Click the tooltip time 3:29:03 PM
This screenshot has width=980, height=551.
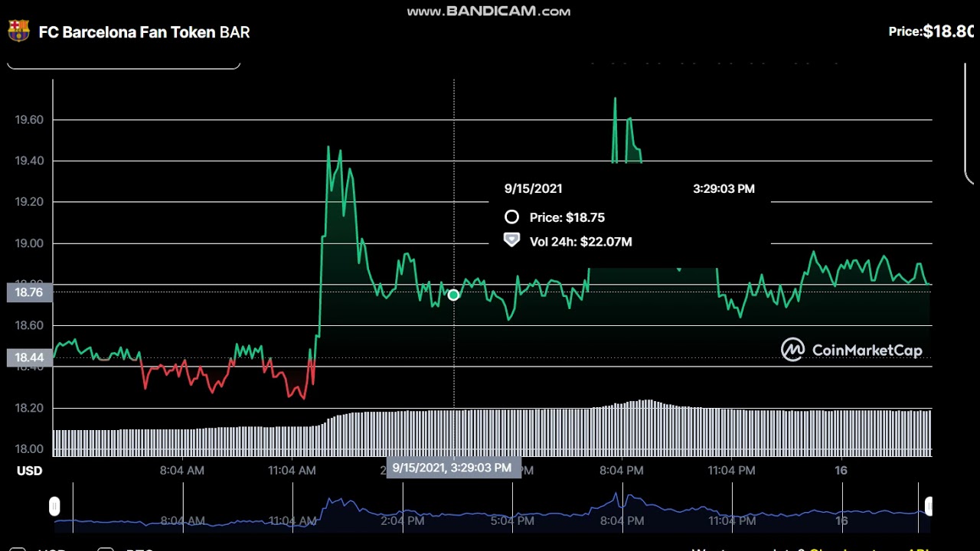click(724, 188)
